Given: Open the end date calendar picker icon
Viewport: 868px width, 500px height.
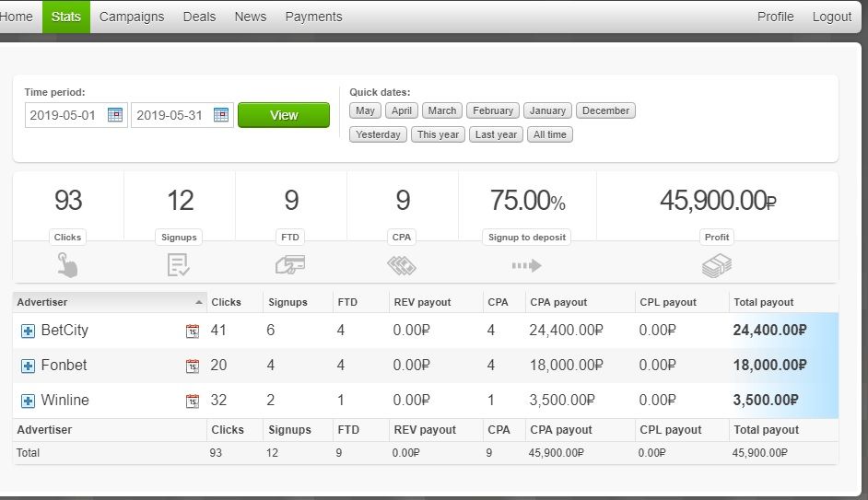Looking at the screenshot, I should pos(221,115).
